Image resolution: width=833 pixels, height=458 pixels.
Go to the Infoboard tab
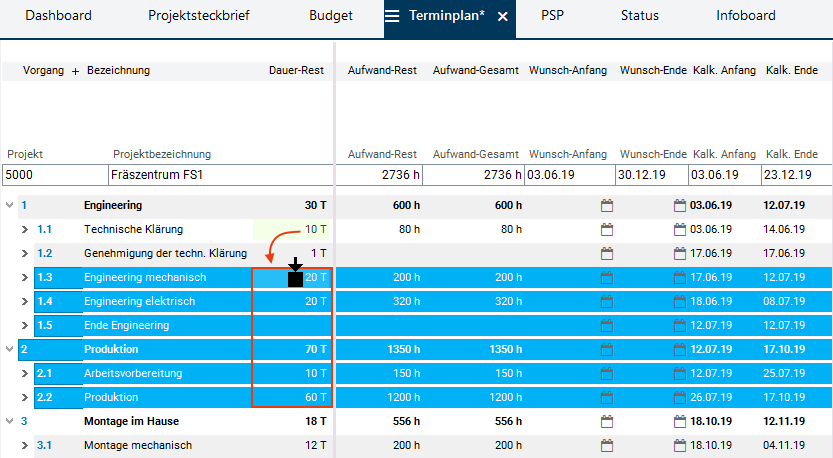[x=745, y=17]
